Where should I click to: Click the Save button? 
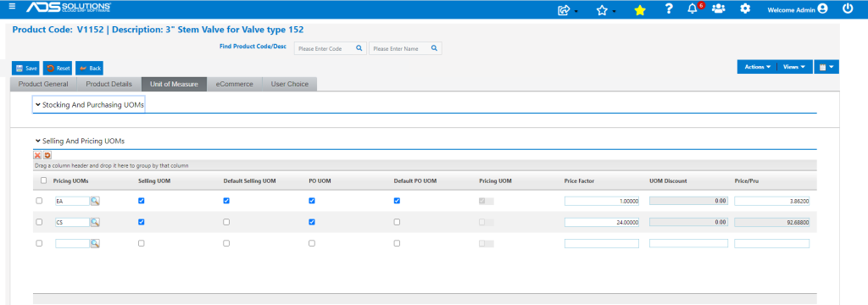pyautogui.click(x=26, y=68)
